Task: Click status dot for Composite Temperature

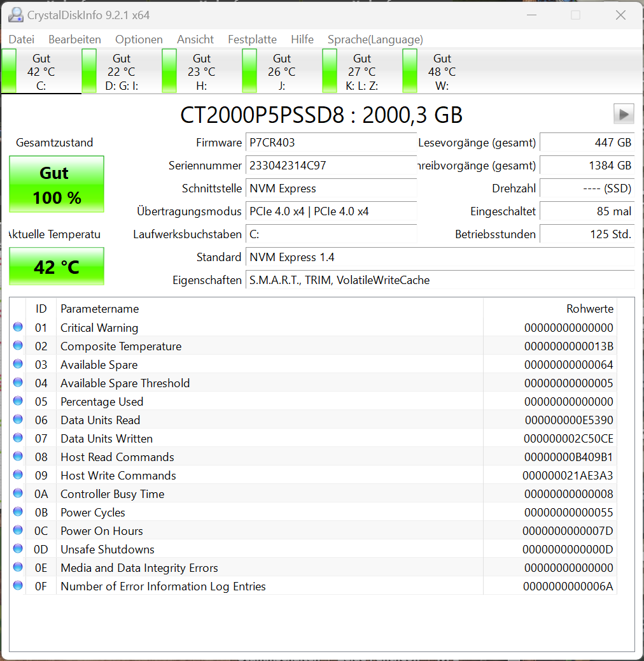Action: 18,345
